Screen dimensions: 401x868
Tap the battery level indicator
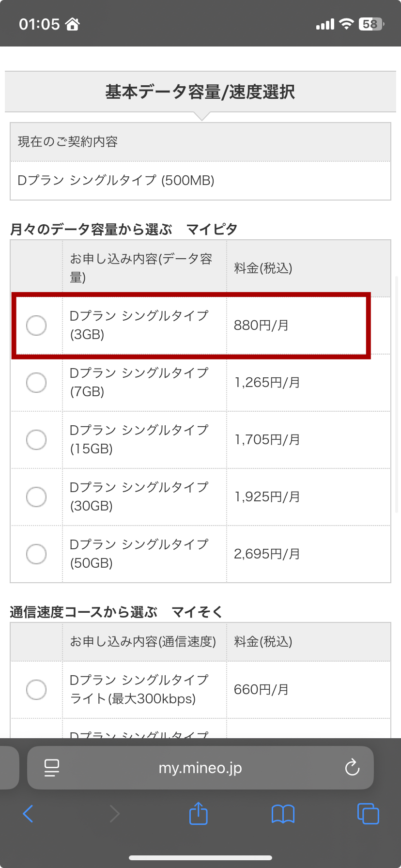click(x=371, y=24)
